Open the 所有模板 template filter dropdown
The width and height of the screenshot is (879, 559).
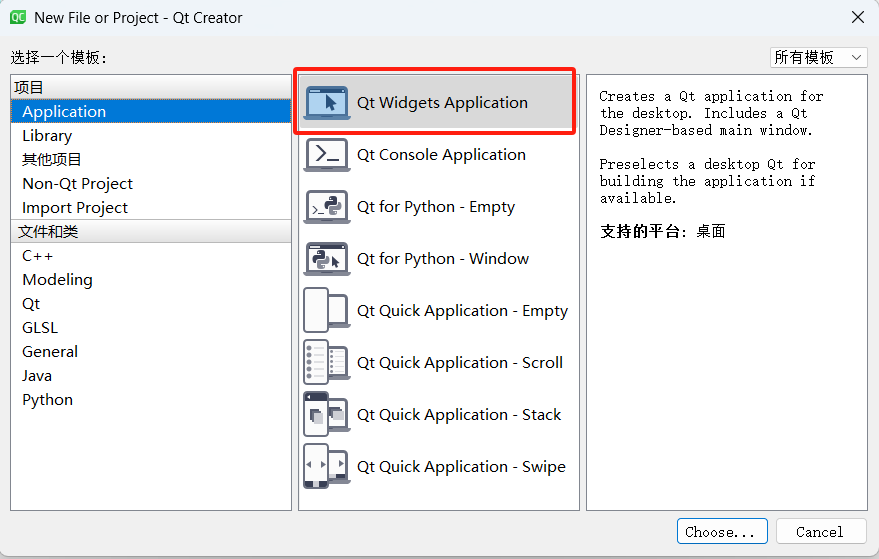818,57
